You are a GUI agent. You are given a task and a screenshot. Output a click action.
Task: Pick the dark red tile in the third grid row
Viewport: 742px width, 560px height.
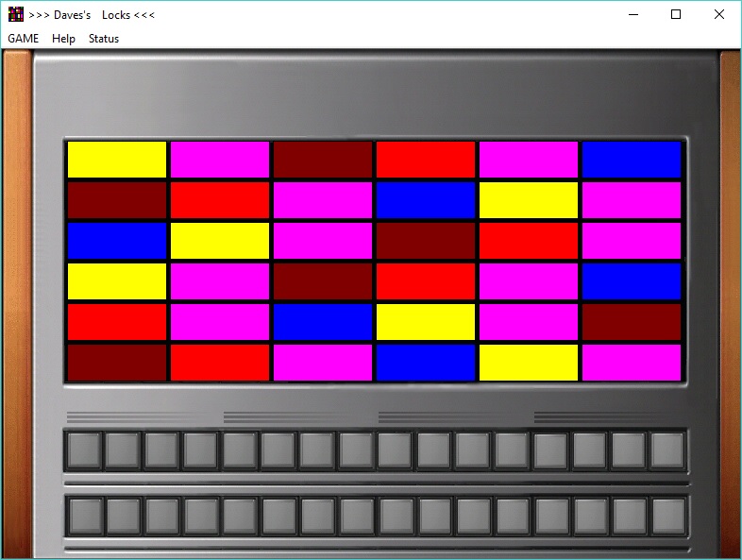pyautogui.click(x=426, y=241)
